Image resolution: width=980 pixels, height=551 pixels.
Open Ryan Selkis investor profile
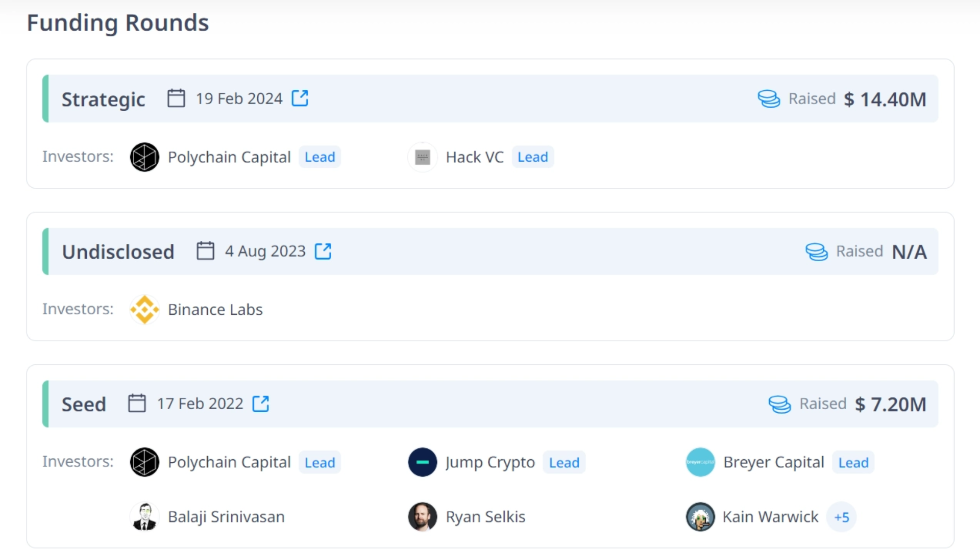tap(485, 517)
